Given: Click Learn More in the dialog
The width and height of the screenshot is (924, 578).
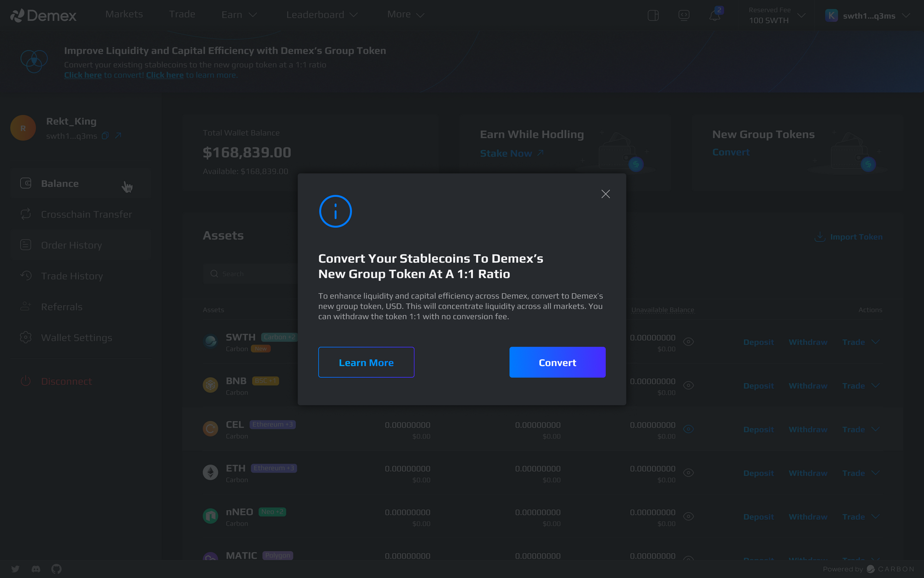Looking at the screenshot, I should coord(366,362).
